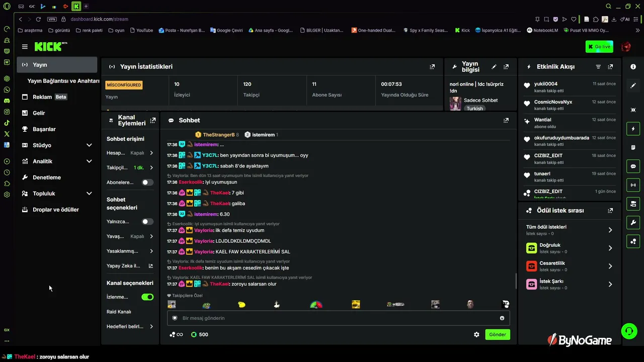Click info icon on right widget bar
644x362 pixels.
coord(633,67)
